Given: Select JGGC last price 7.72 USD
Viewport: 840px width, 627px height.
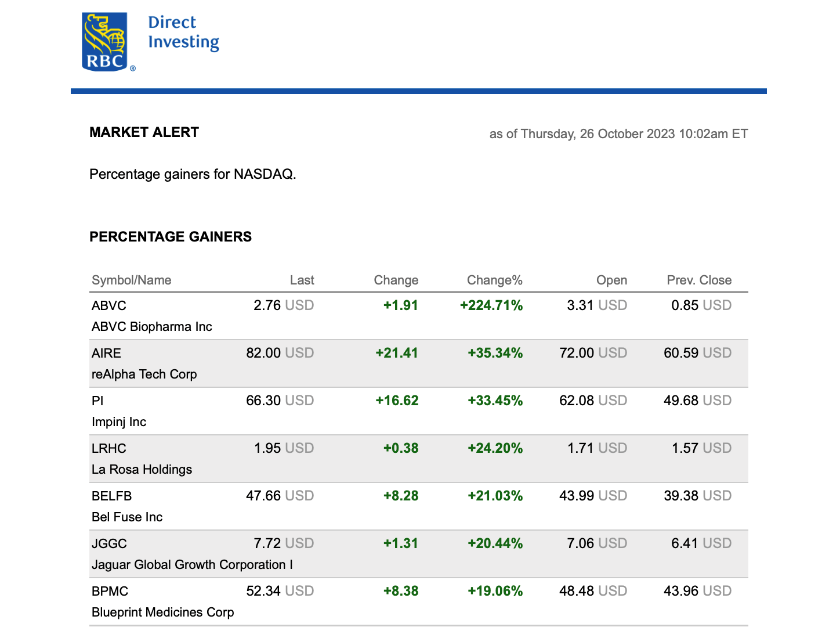Looking at the screenshot, I should tap(284, 543).
